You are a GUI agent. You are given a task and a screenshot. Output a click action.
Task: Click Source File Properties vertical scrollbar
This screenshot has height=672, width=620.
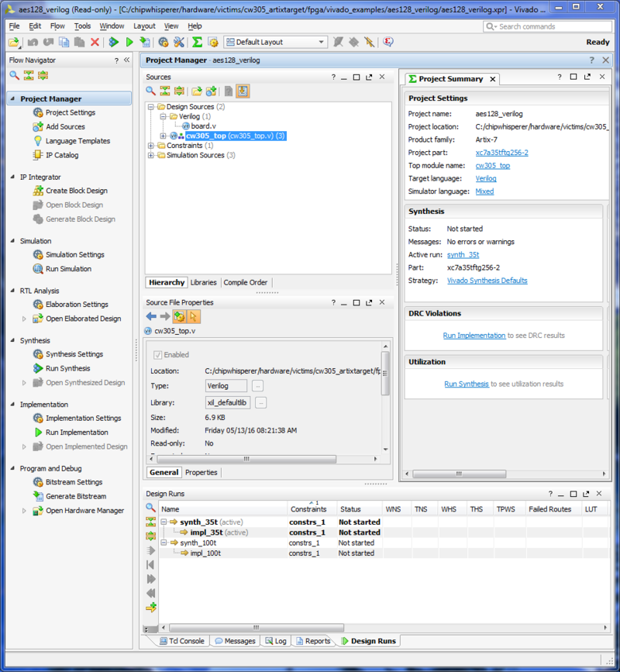tap(386, 374)
